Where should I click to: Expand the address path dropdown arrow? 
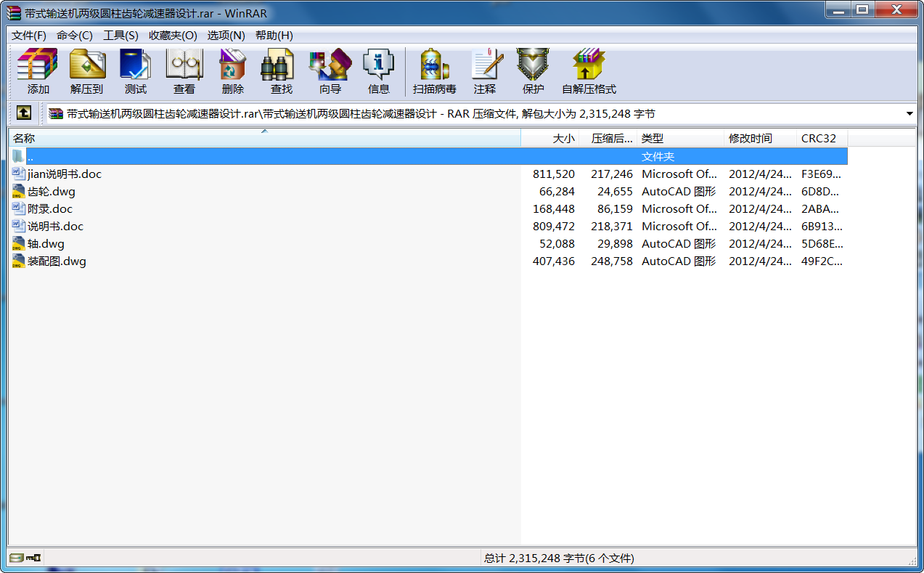[x=909, y=114]
